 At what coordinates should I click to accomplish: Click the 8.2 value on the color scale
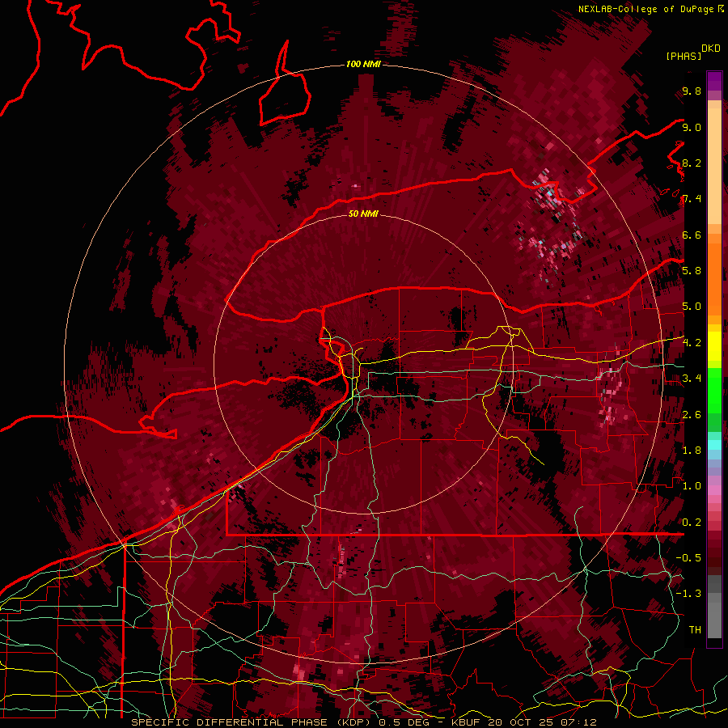point(692,163)
